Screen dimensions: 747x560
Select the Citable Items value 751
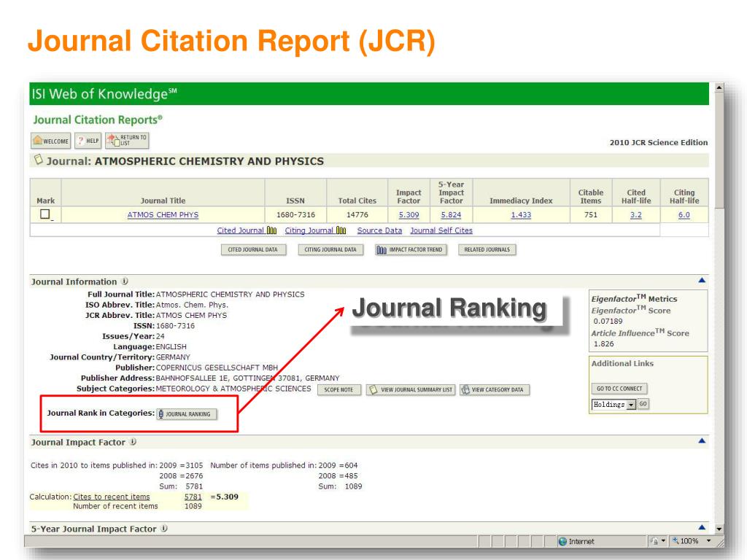[x=591, y=215]
